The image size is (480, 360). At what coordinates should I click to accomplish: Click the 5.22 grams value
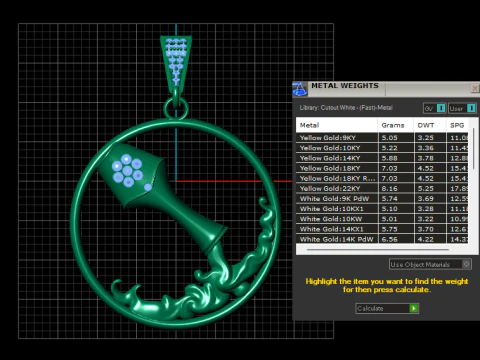[389, 148]
